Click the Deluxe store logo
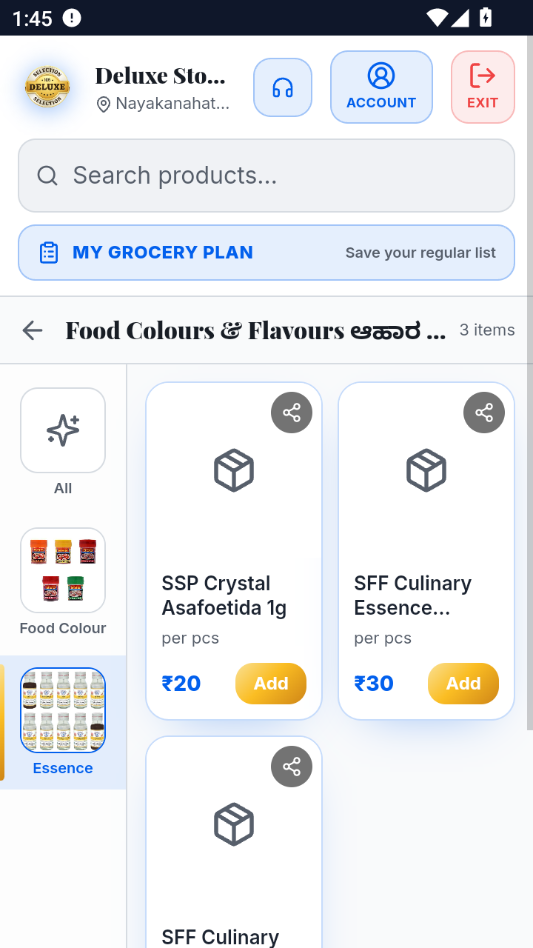533x948 pixels. (47, 88)
